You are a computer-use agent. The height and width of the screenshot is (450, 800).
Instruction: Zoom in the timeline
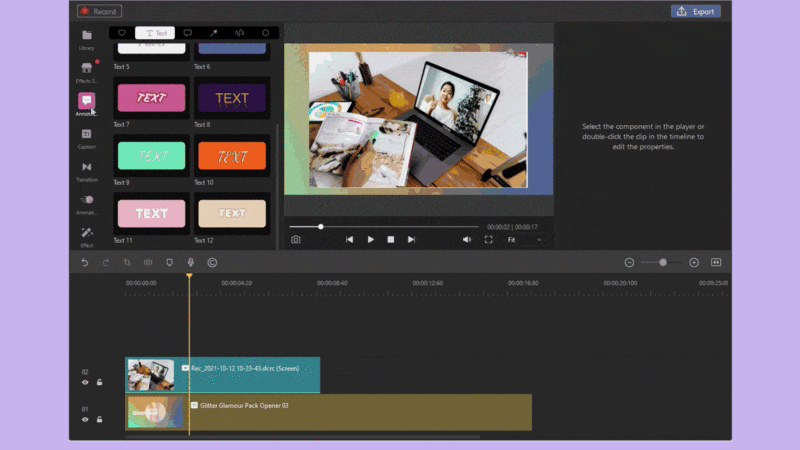coord(694,262)
